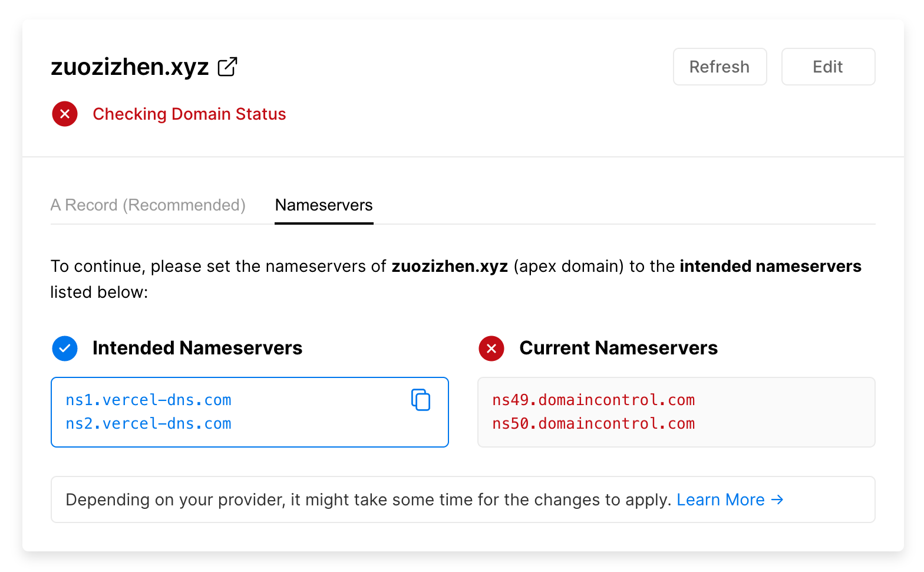Select the Nameservers tab
This screenshot has height=572, width=924.
tap(324, 205)
